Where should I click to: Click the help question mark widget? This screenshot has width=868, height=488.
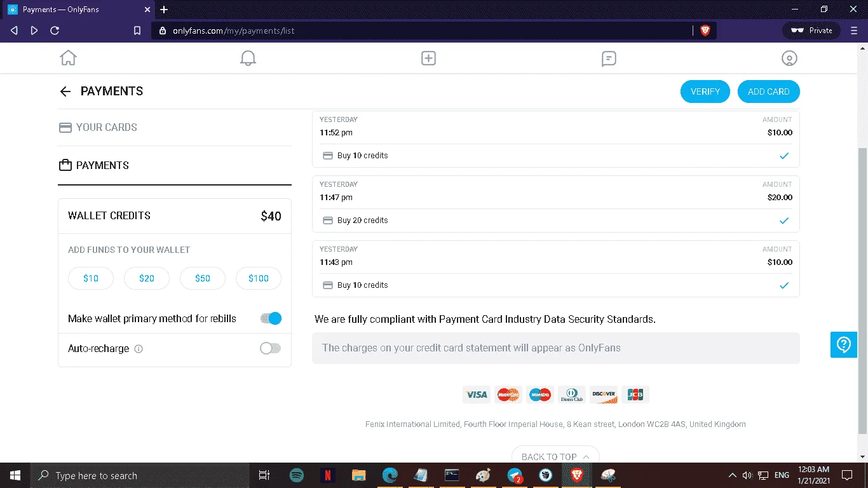(844, 344)
